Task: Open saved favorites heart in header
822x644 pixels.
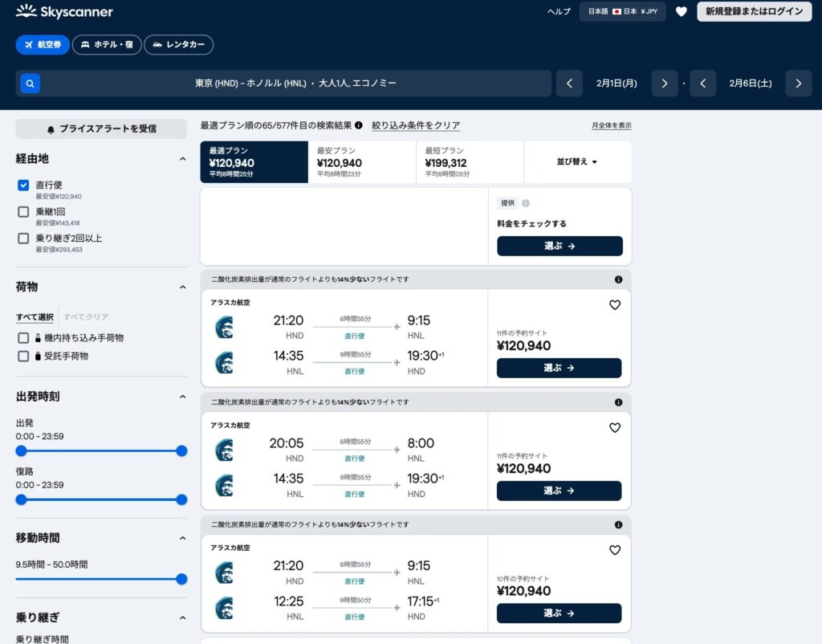Action: point(681,11)
